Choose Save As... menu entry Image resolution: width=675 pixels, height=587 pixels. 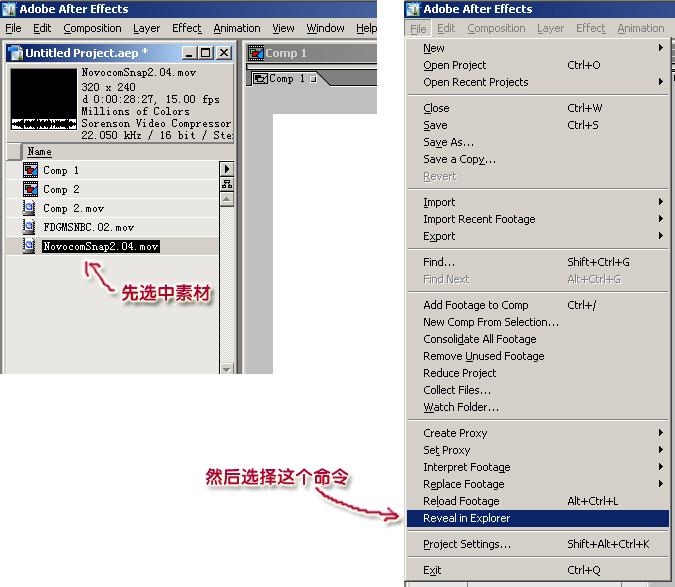[x=538, y=142]
